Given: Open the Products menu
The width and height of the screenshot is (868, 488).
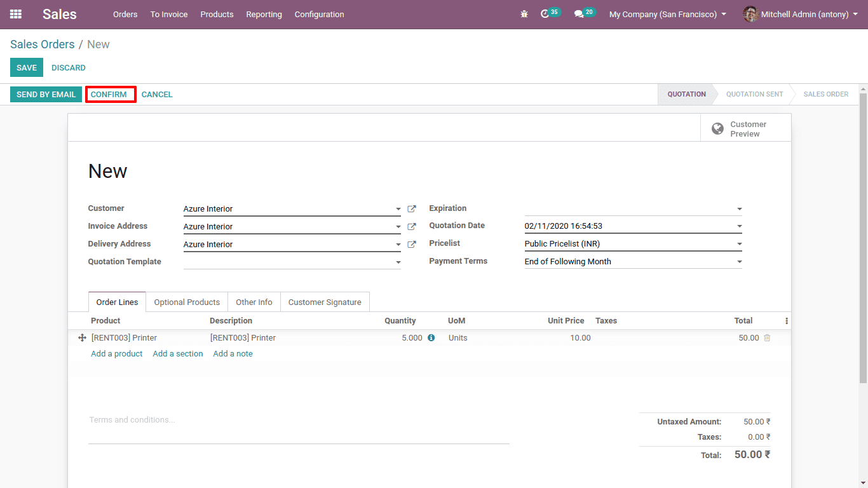Looking at the screenshot, I should click(x=217, y=14).
